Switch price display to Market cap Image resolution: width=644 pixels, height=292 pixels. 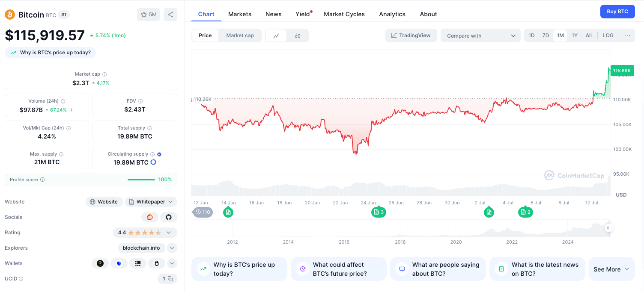[x=240, y=35]
